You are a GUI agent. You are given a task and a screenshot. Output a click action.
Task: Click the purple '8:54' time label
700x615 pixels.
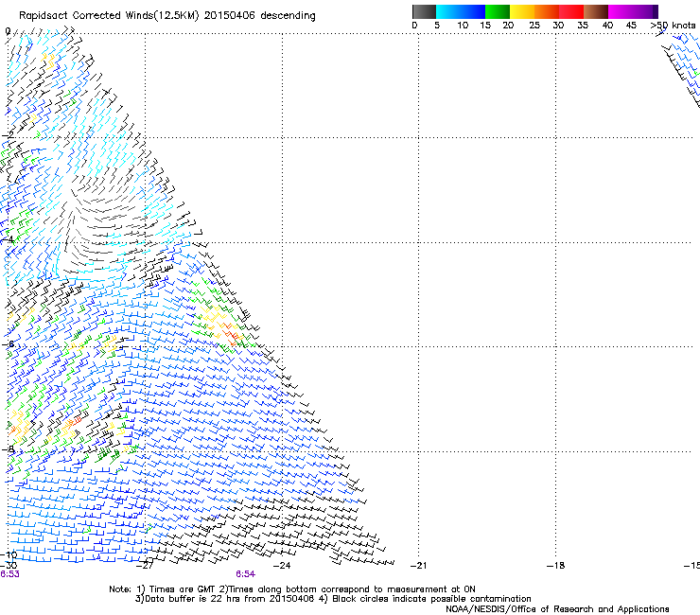click(246, 574)
